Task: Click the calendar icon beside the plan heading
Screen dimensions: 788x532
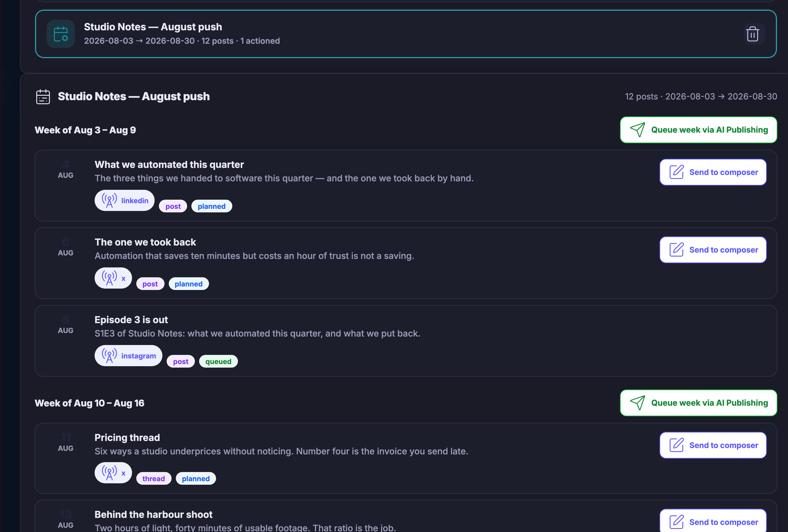Action: coord(43,97)
